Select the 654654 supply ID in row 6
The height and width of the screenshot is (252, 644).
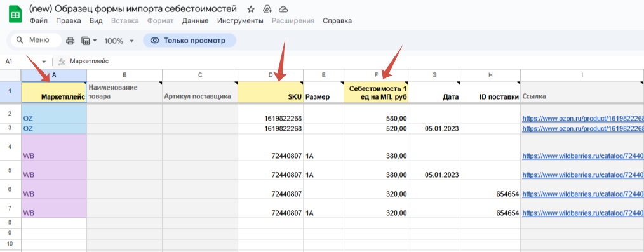[490, 189]
